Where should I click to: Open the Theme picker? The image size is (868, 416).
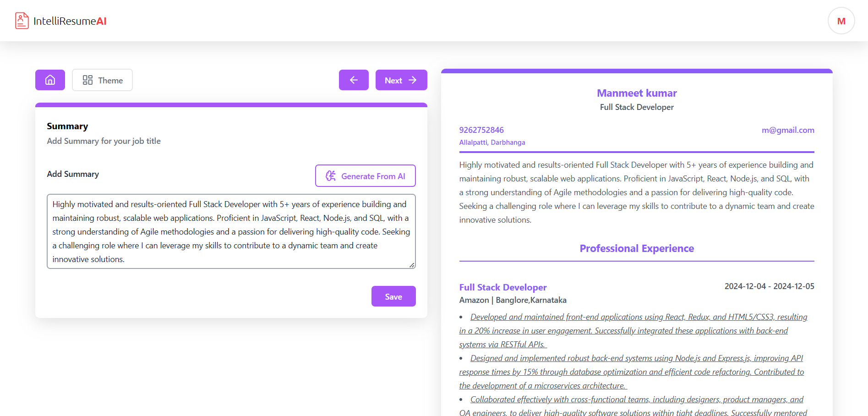(x=102, y=80)
